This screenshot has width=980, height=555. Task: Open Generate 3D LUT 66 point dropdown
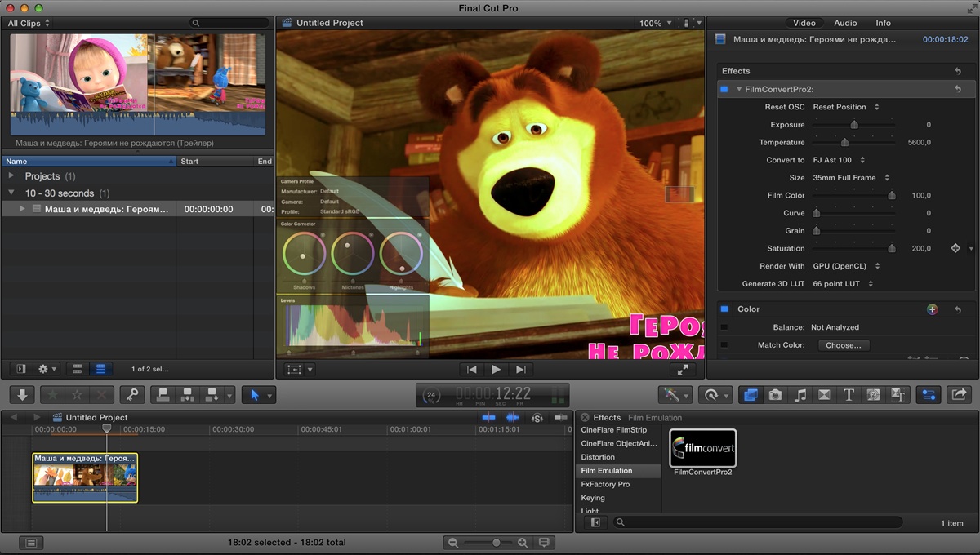click(843, 284)
